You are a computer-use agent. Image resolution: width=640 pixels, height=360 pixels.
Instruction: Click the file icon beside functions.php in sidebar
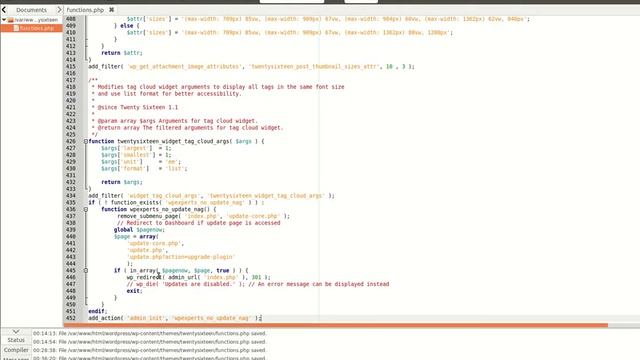[16, 28]
